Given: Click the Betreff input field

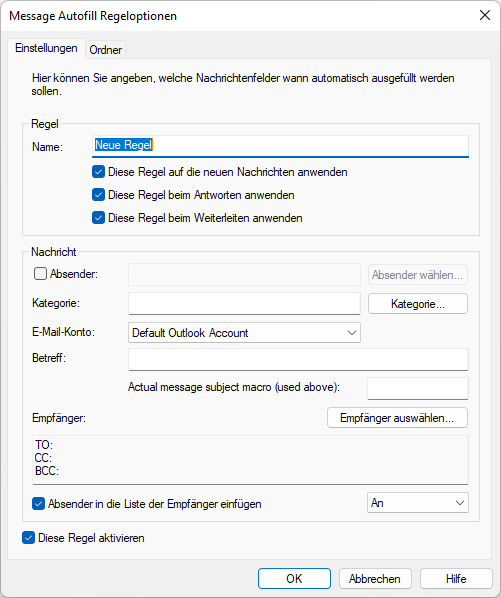Looking at the screenshot, I should (x=298, y=359).
